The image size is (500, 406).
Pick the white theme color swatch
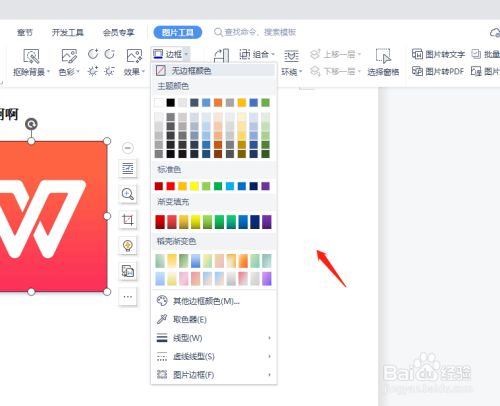[159, 103]
